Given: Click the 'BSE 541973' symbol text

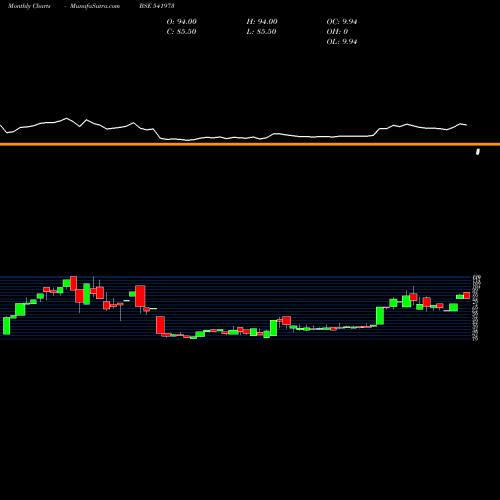Looking at the screenshot, I should pyautogui.click(x=157, y=6).
